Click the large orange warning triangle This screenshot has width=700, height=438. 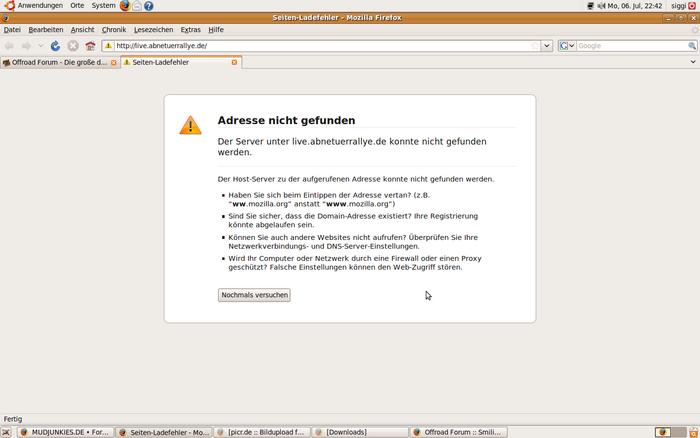[191, 125]
